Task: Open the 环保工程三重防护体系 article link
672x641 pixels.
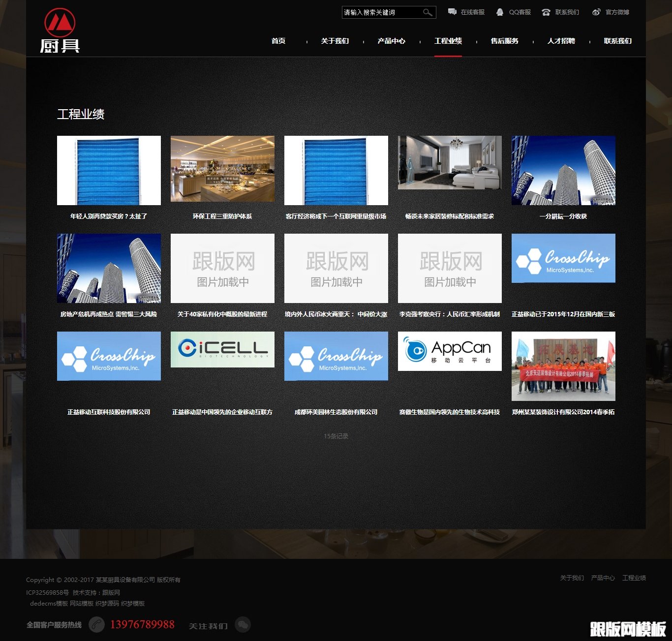Action: (222, 216)
